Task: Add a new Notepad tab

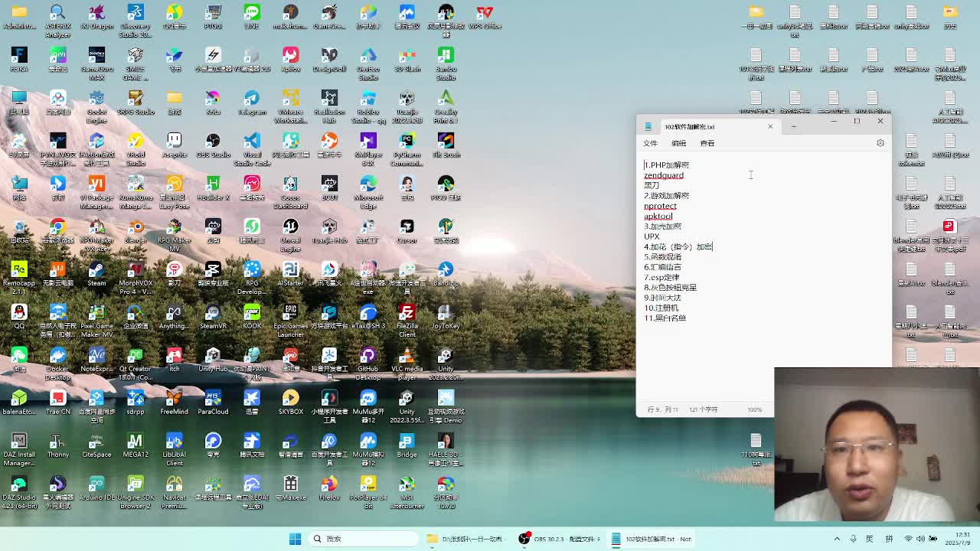Action: click(794, 126)
